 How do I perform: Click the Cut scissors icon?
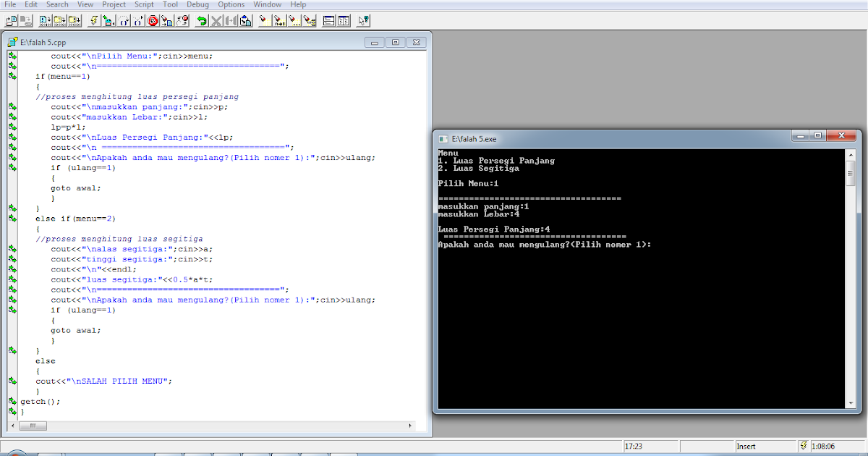tap(216, 20)
